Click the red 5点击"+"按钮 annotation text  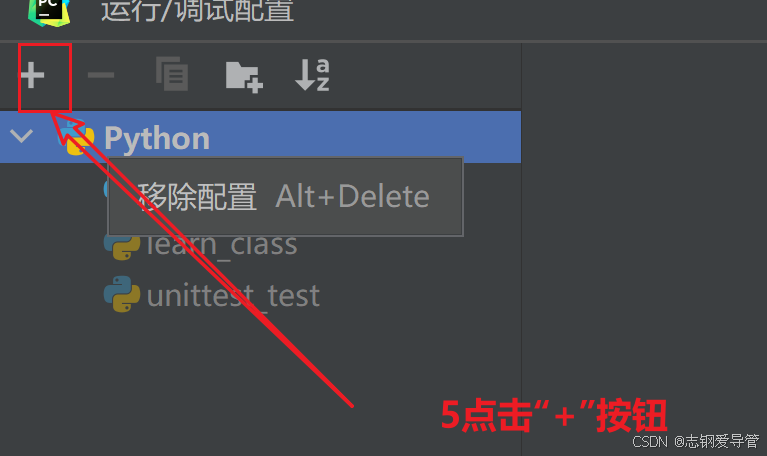click(x=554, y=415)
